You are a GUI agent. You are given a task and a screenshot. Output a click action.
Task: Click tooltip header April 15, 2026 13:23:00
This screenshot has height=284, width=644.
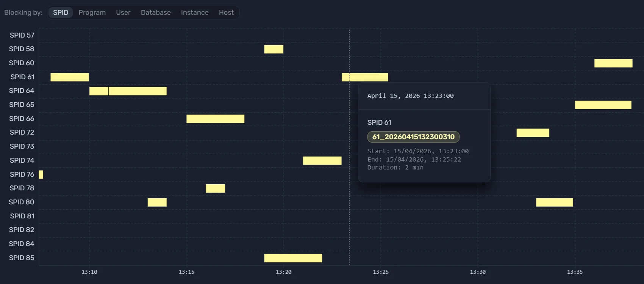tap(410, 96)
